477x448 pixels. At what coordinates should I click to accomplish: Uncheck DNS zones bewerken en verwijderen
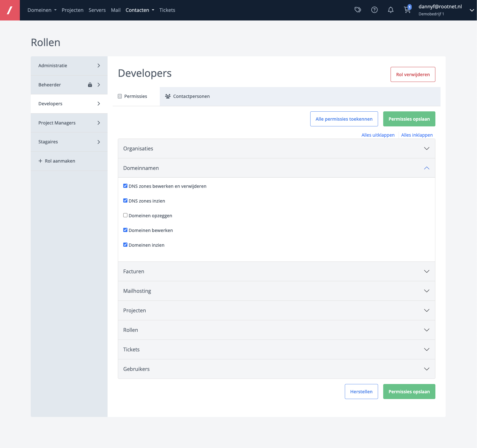tap(125, 186)
